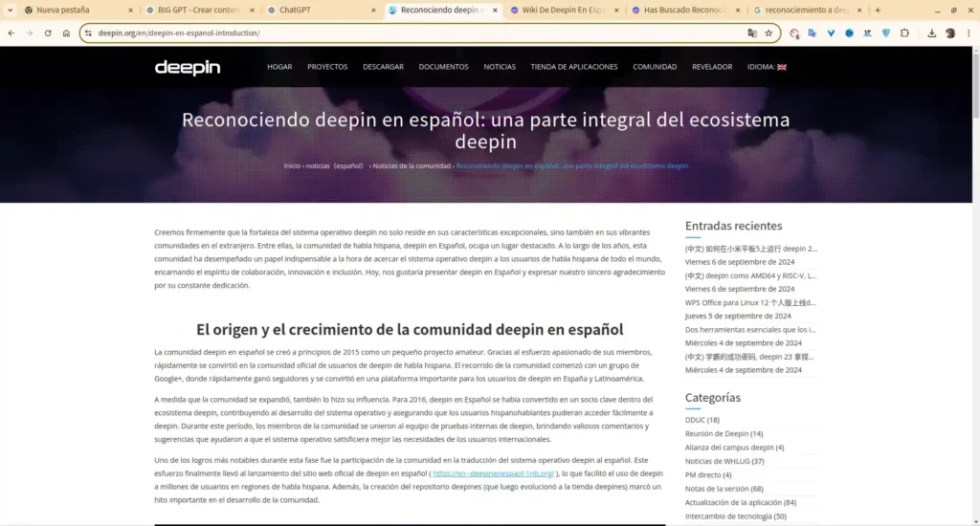
Task: Click the deepin logo
Action: (188, 68)
